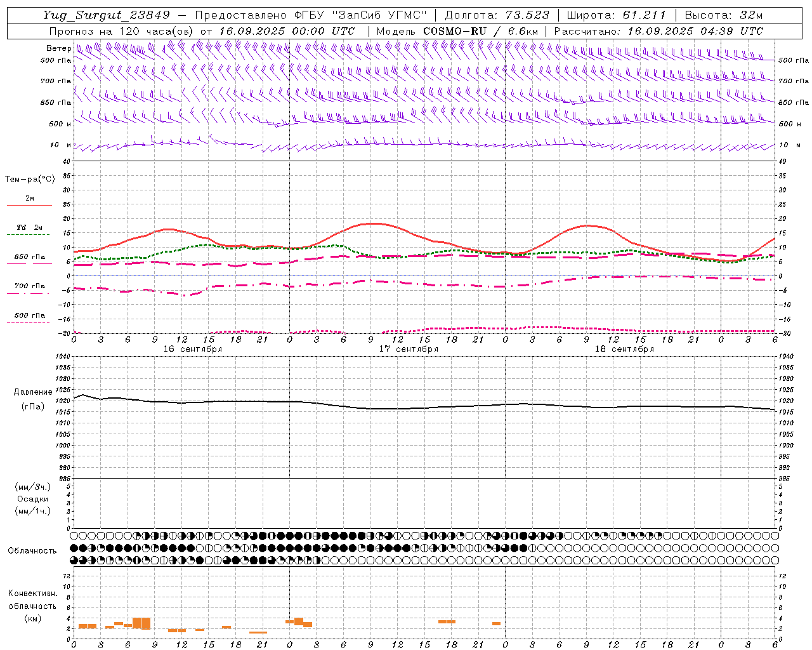Click the Модель COSMO-RU / 6.6км label

(x=457, y=31)
